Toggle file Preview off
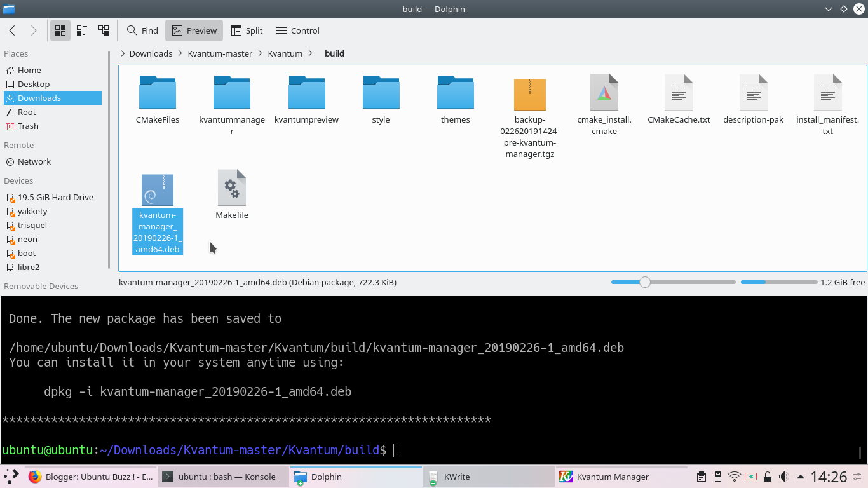 194,30
